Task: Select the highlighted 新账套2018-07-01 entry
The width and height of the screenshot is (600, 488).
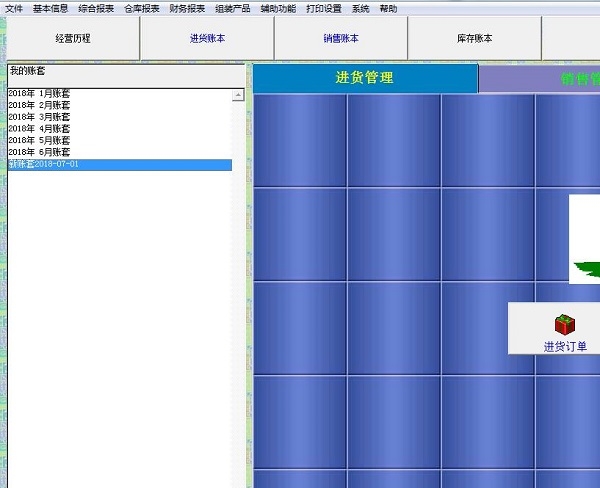Action: click(119, 165)
